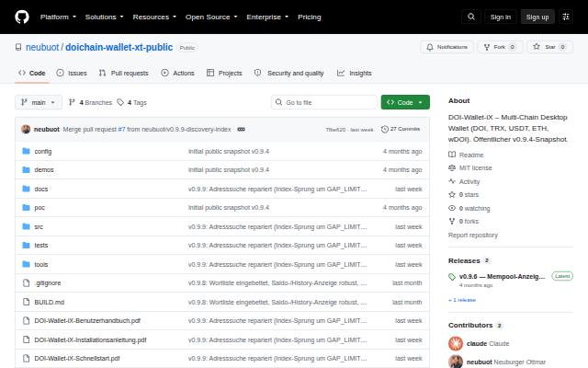Click the Readme link in About

pos(466,155)
